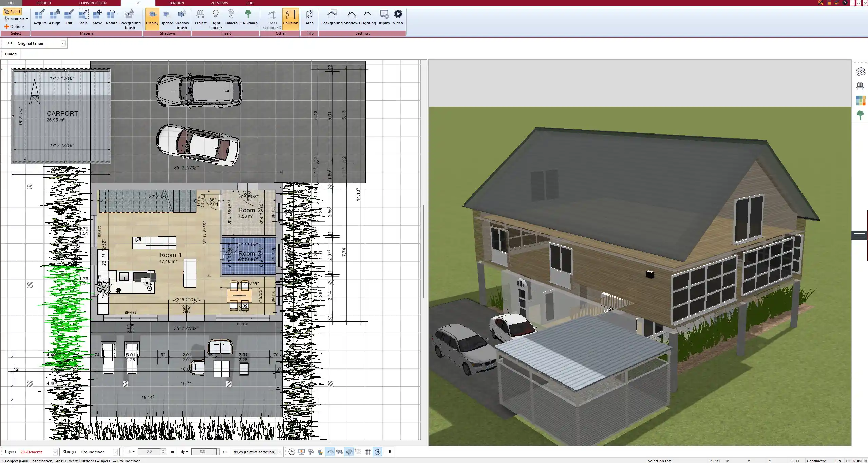The image size is (868, 463).
Task: Open the Video recording tool
Action: [x=397, y=17]
